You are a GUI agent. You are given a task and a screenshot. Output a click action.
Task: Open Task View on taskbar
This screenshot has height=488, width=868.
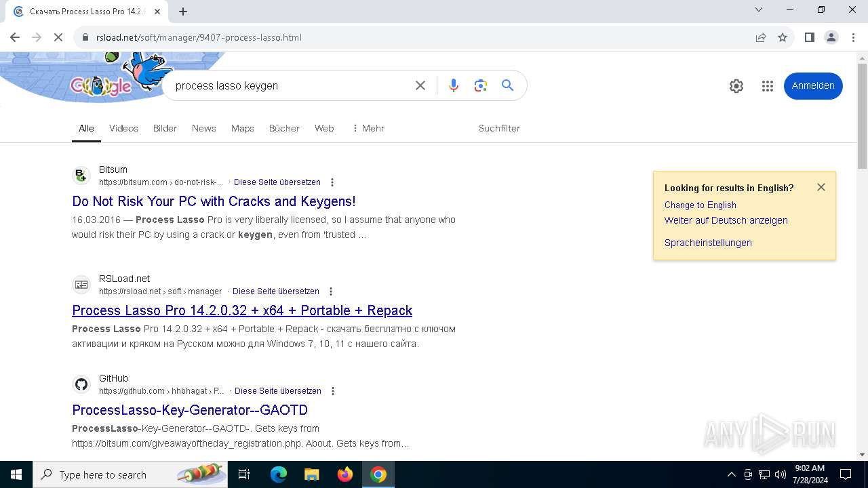point(245,474)
